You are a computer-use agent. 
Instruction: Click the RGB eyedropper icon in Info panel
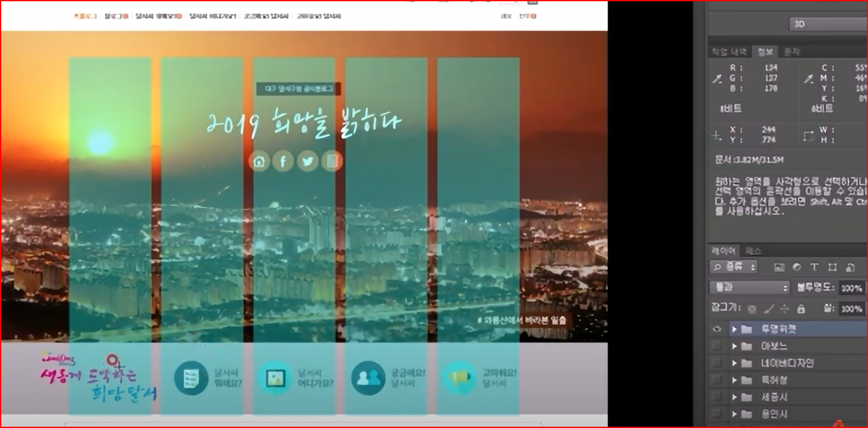click(717, 79)
